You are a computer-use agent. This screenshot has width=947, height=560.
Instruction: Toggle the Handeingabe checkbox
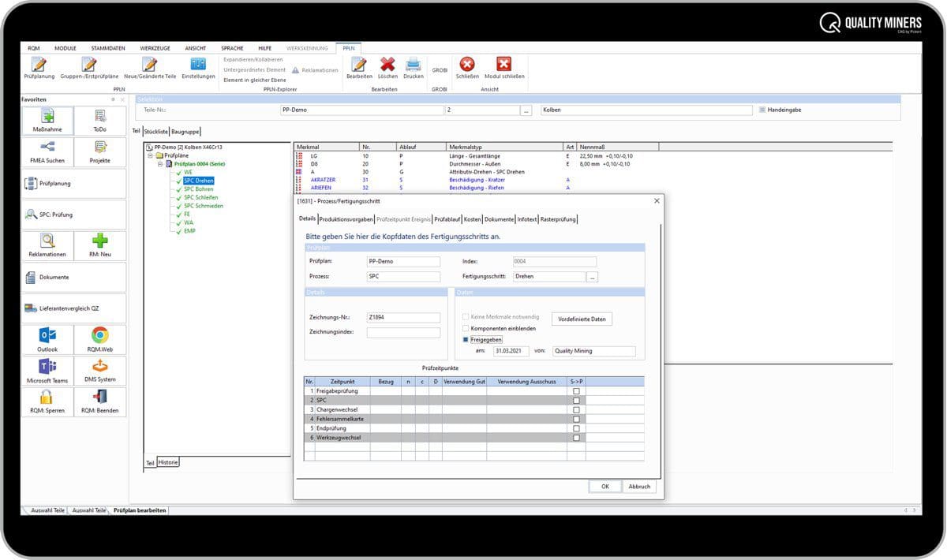[762, 110]
